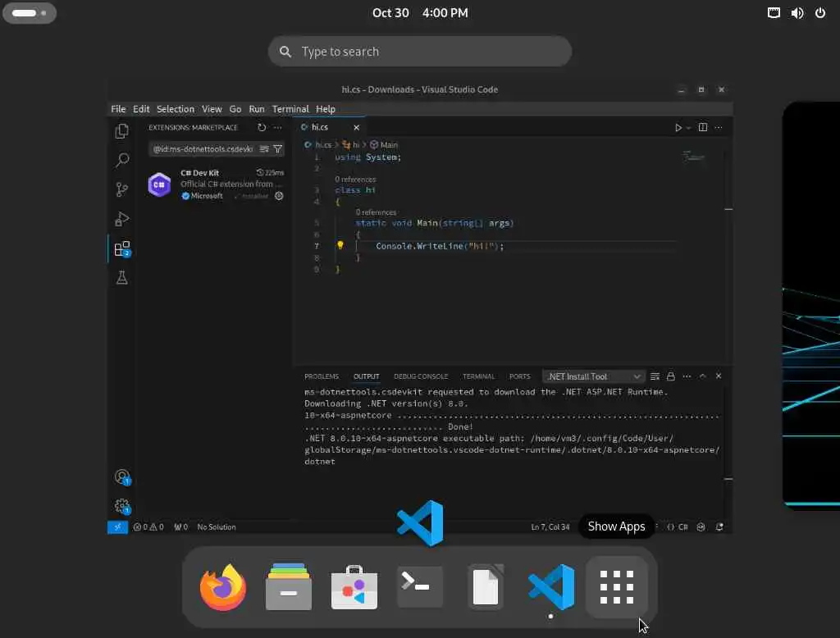Open the Files manager dock icon
Image resolution: width=840 pixels, height=638 pixels.
pos(289,588)
